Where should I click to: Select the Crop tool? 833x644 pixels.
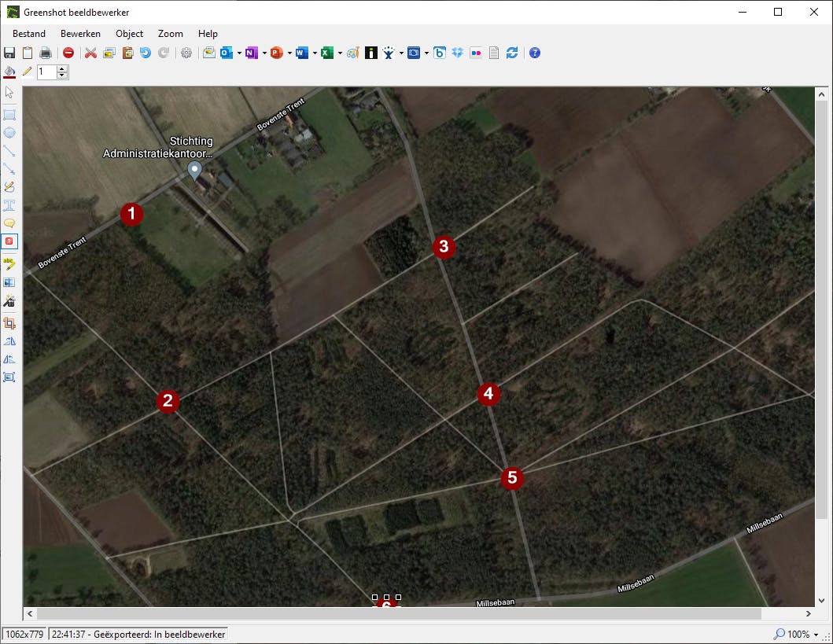9,323
